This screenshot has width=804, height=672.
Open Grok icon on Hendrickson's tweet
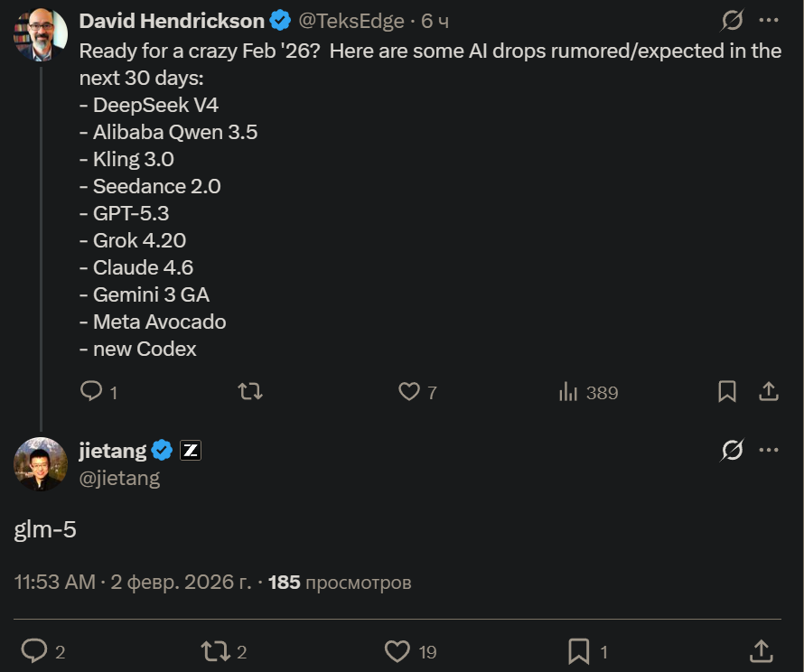coord(732,21)
